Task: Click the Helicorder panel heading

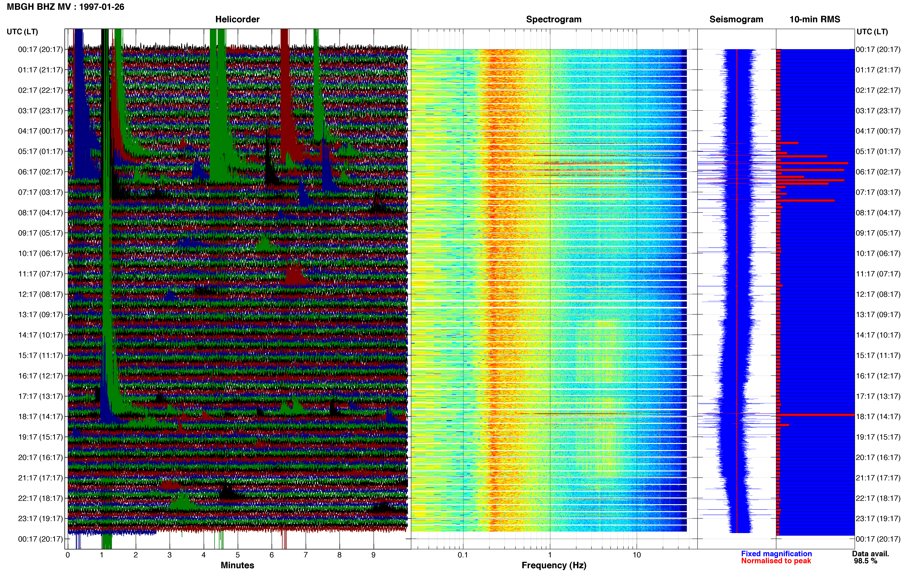Action: click(x=237, y=19)
